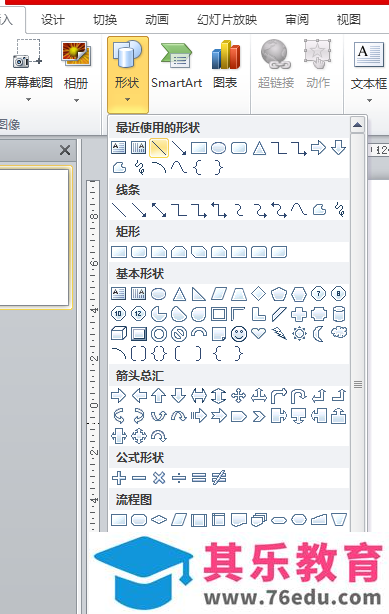Click the shapes gallery scroll up arrow

coord(357,126)
